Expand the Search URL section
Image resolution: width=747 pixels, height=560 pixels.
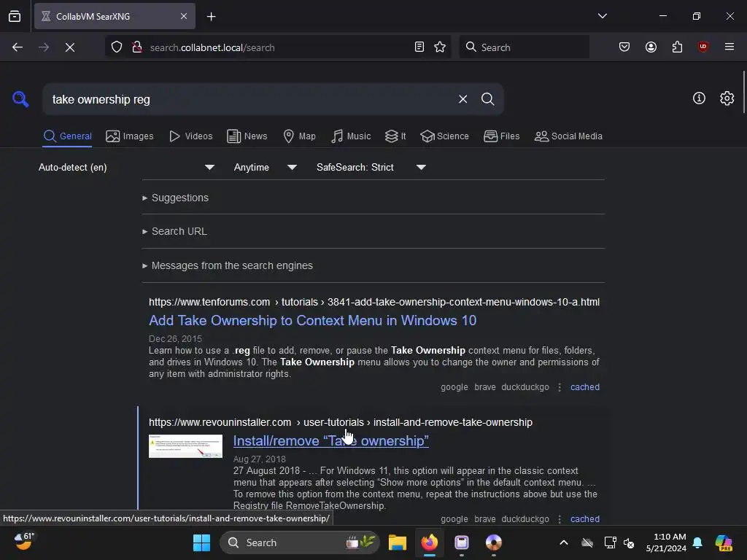174,231
